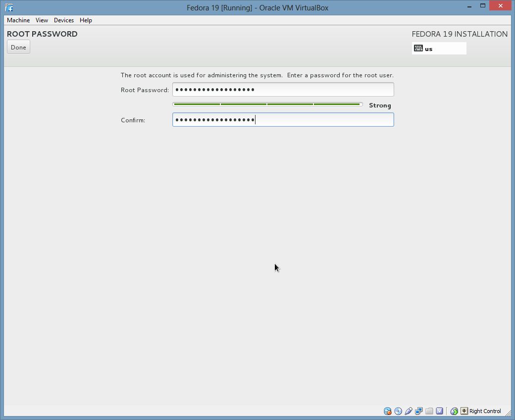The image size is (515, 420).
Task: Focus the Root Password field
Action: tap(283, 89)
